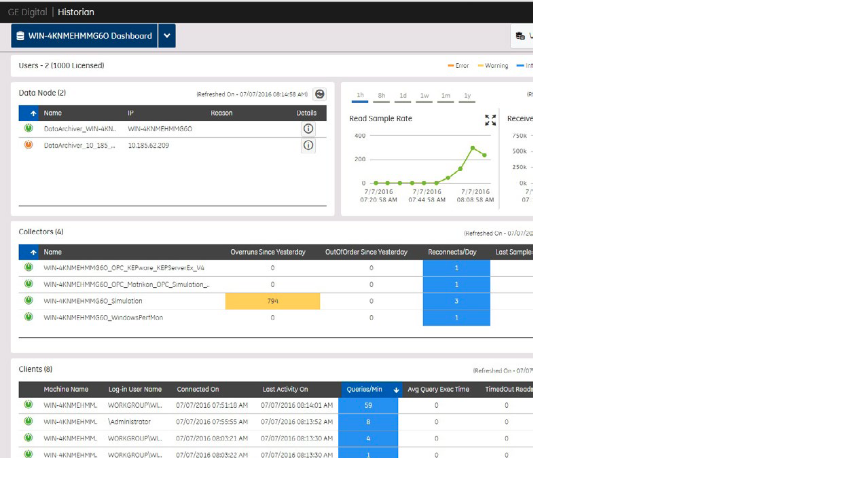Click the 59 Queries/Min cell
The height and width of the screenshot is (486, 868).
[368, 405]
